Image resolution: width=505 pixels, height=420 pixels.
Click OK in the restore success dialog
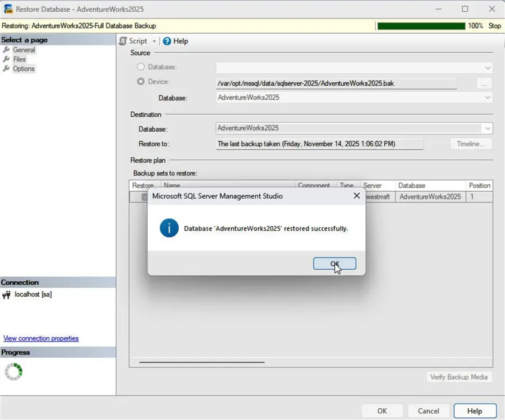coord(334,263)
